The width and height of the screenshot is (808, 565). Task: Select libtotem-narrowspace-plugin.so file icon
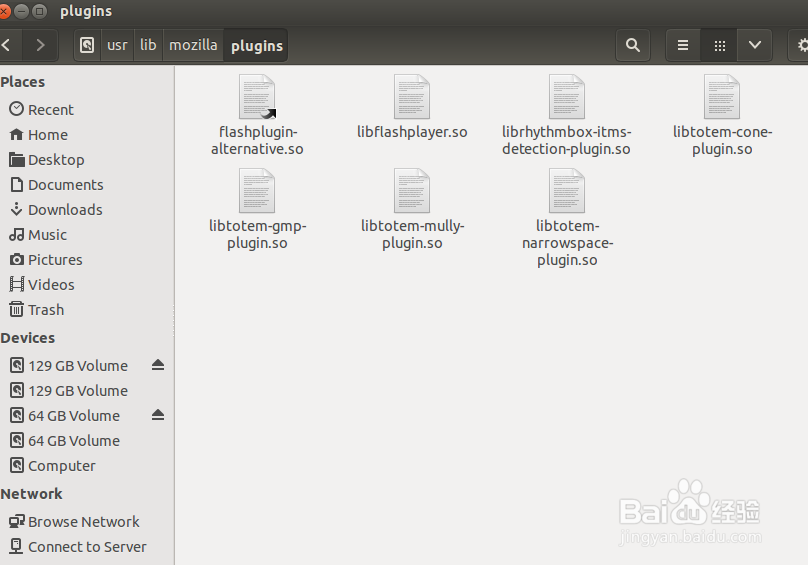pos(566,191)
